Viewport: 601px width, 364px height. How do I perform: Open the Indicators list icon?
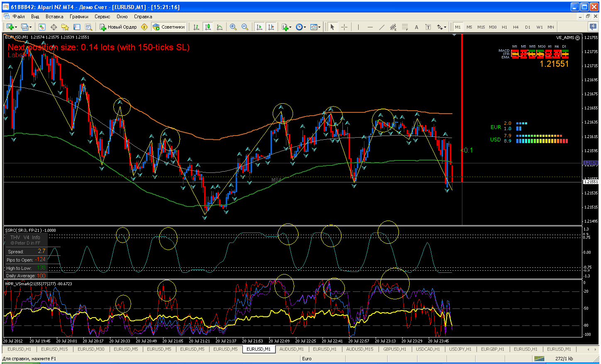[285, 27]
